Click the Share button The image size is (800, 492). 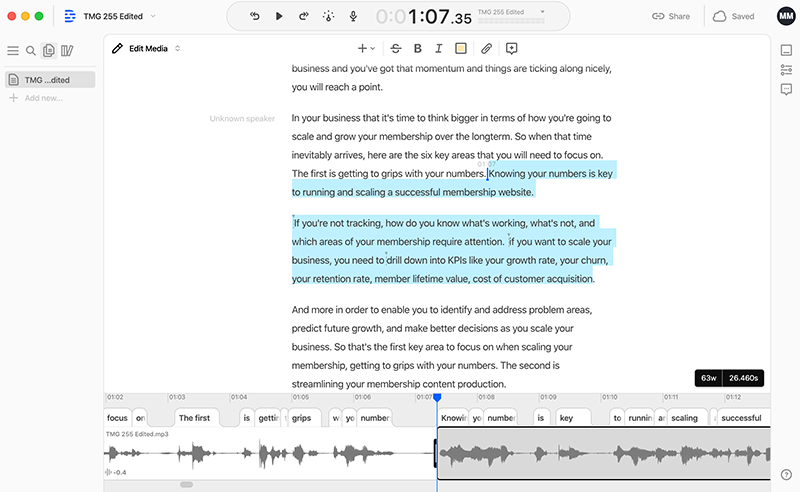tap(671, 16)
